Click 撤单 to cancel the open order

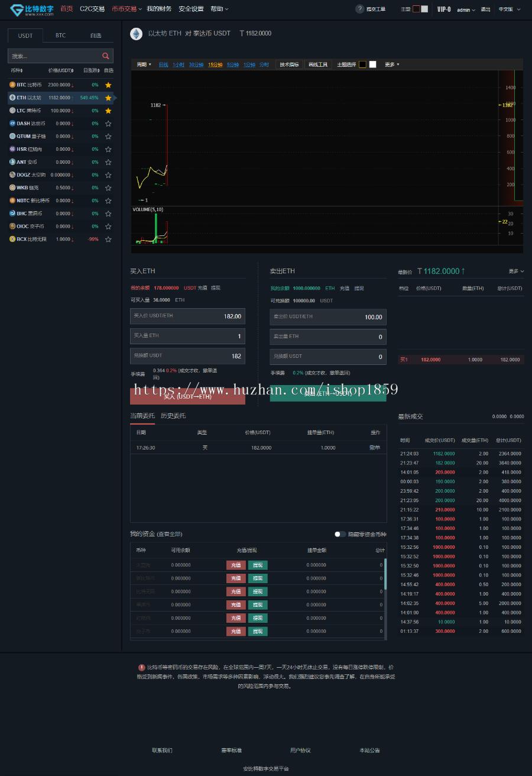[375, 448]
